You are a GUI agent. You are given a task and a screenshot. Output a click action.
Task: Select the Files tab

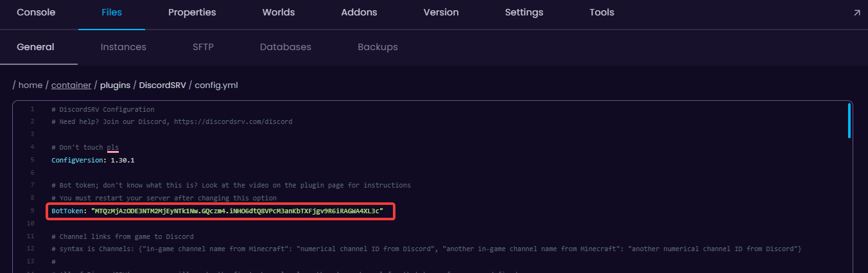[x=112, y=12]
